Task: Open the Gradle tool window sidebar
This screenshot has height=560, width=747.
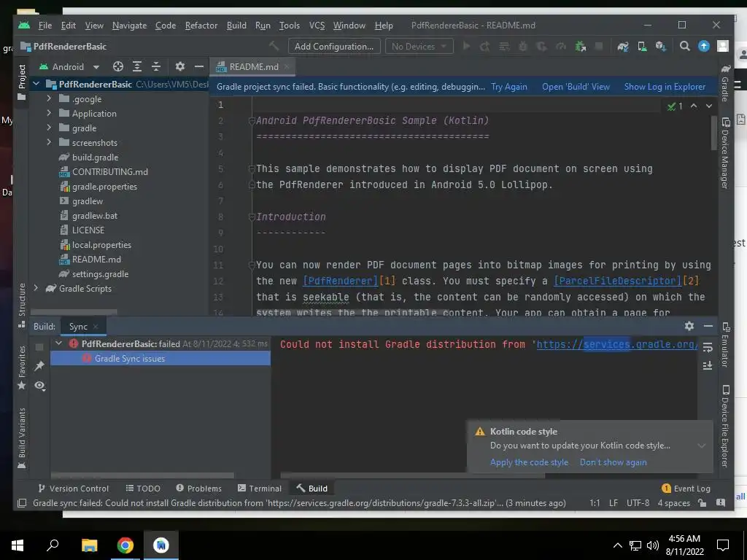Action: [725, 84]
